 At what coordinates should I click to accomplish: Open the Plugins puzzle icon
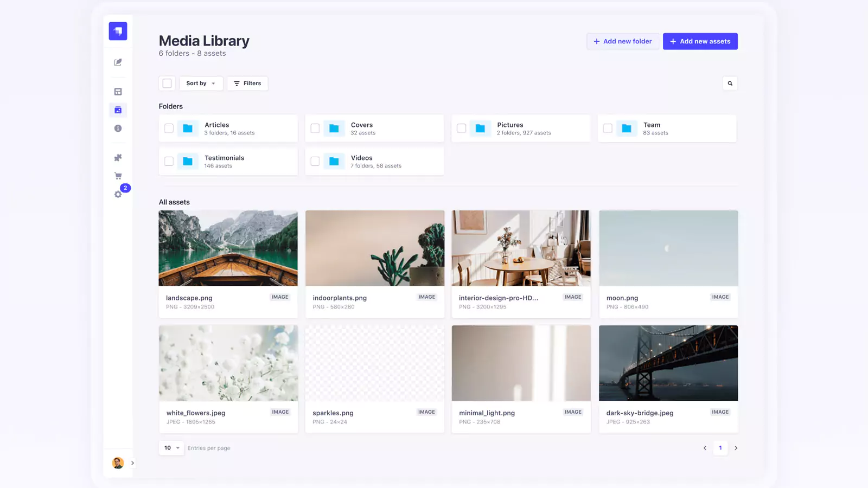tap(118, 158)
